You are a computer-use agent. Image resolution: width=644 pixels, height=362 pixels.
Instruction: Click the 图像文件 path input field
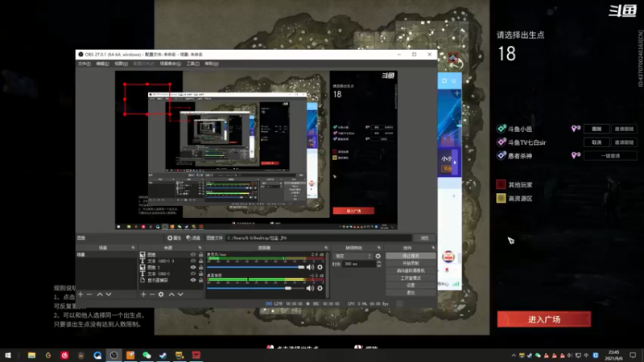pos(318,238)
